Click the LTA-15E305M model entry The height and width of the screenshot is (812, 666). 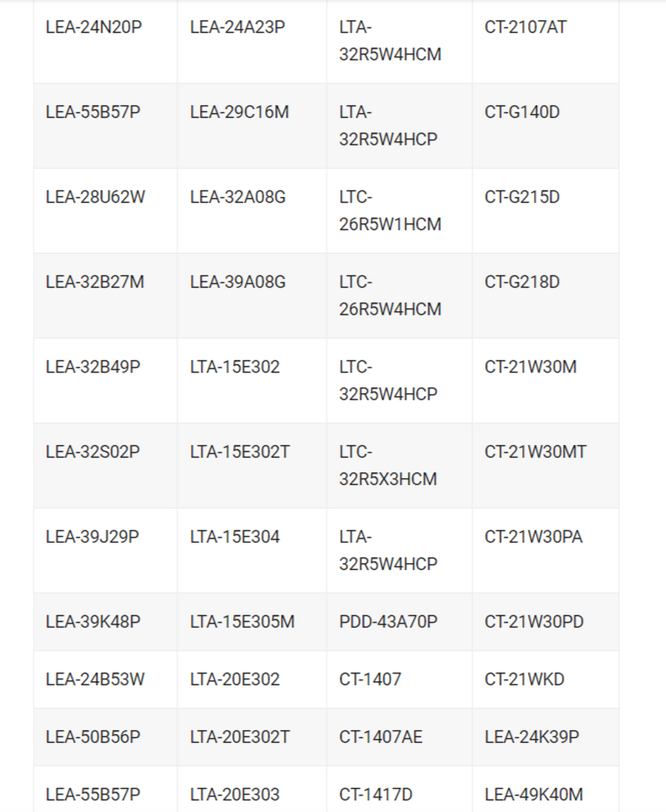(x=242, y=622)
